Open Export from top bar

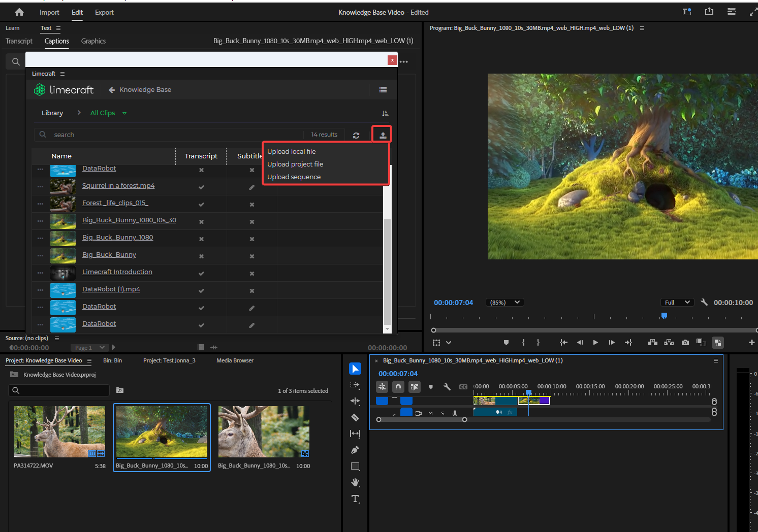tap(104, 12)
